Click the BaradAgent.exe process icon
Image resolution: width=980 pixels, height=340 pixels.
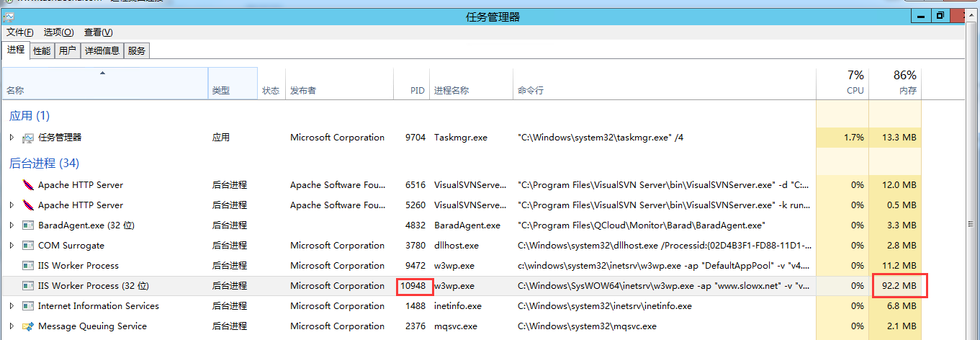click(x=28, y=225)
